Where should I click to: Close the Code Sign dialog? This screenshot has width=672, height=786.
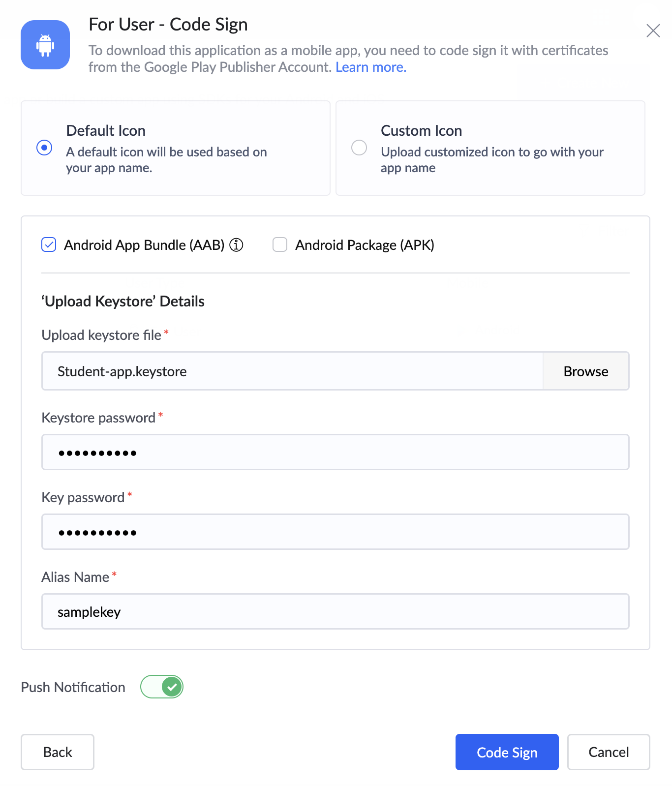(653, 30)
